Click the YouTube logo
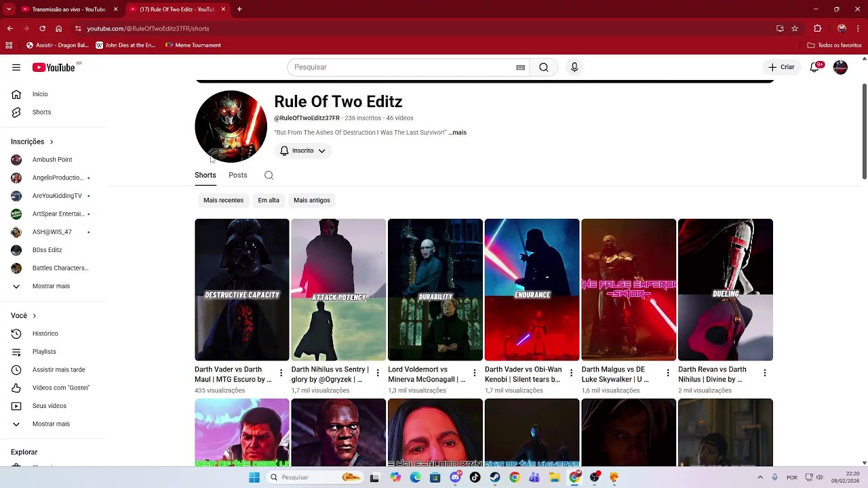Image resolution: width=868 pixels, height=488 pixels. tap(54, 67)
